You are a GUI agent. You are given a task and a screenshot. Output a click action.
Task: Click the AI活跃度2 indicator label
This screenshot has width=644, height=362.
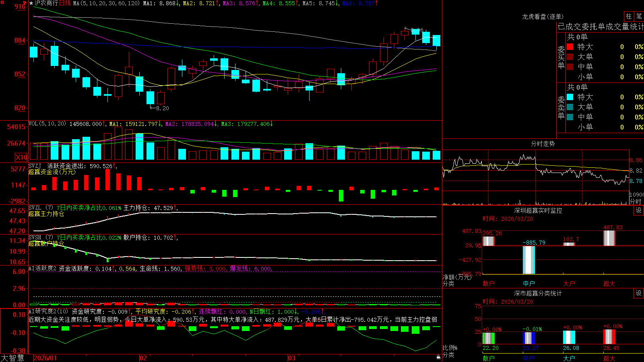pos(43,269)
